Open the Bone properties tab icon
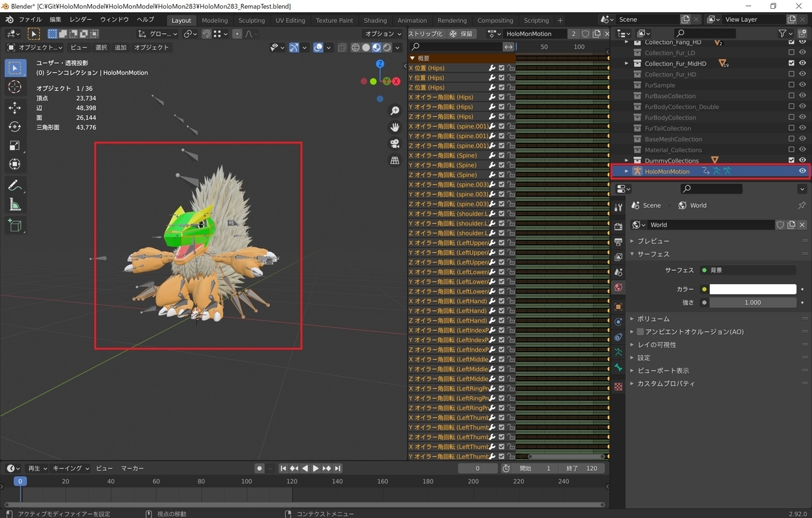 coord(618,367)
